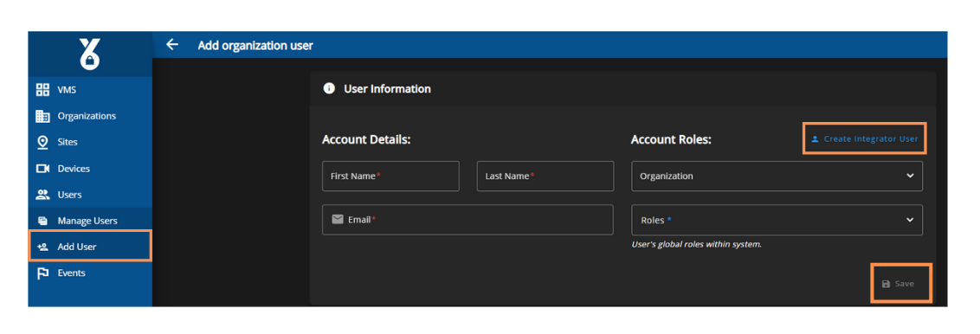Select the Email input field

467,220
